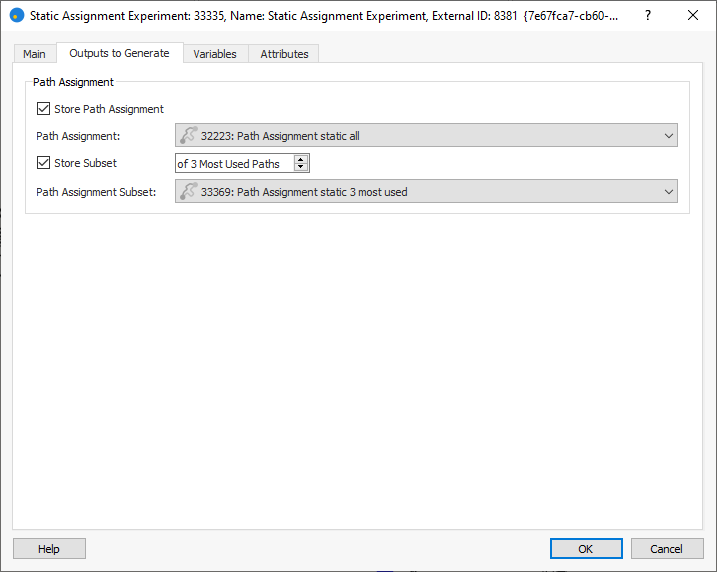
Task: Click the Cancel button
Action: click(x=666, y=549)
